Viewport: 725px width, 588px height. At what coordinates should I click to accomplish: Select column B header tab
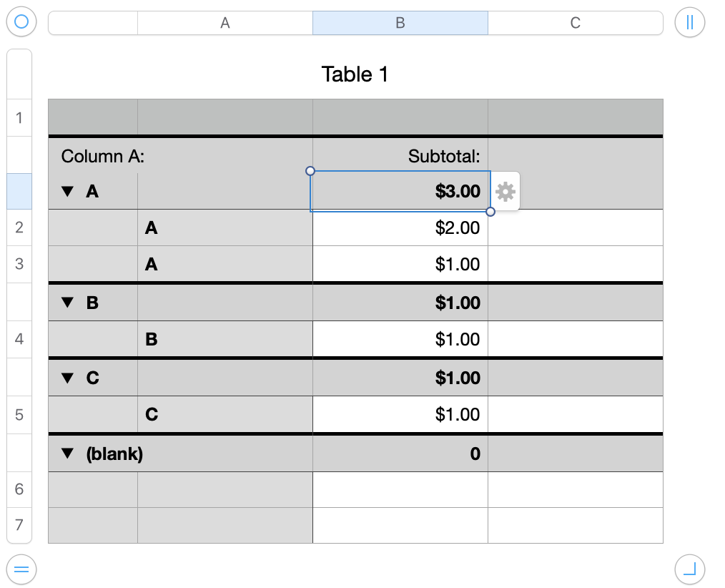click(x=400, y=23)
